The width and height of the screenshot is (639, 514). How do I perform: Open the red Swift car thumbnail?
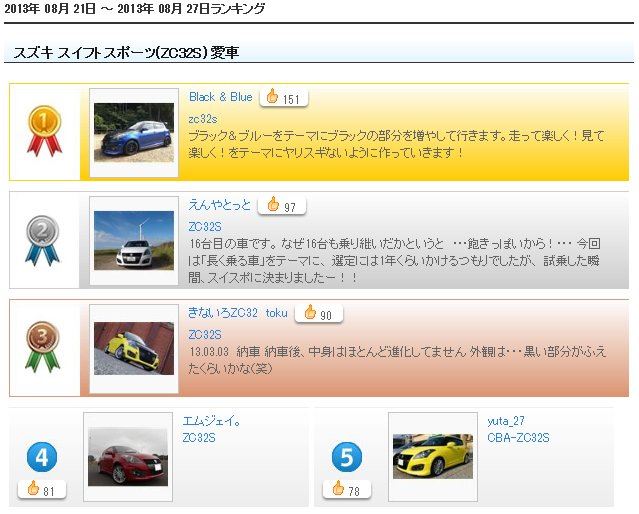128,457
